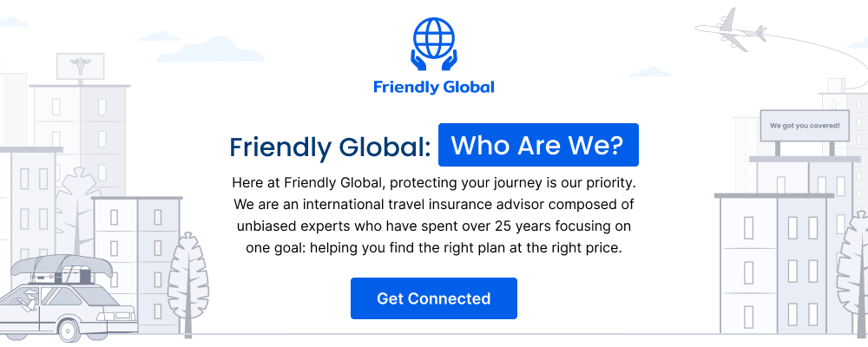Screen dimensions: 868x347
Task: Click the airplane illustration in the sky
Action: [x=731, y=30]
